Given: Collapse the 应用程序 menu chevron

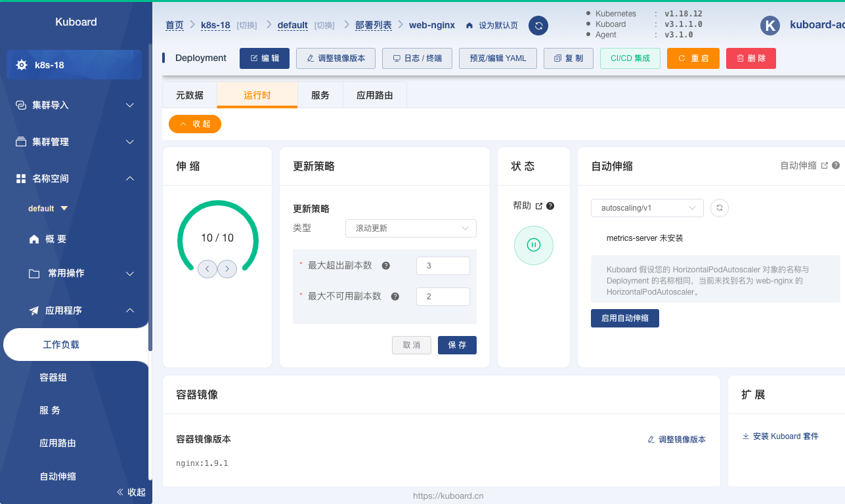Looking at the screenshot, I should point(130,310).
